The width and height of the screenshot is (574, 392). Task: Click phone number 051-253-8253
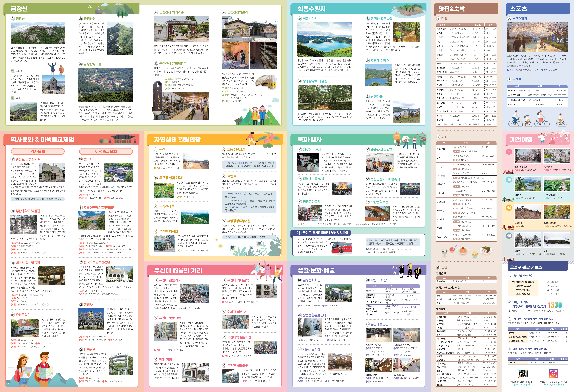click(553, 282)
